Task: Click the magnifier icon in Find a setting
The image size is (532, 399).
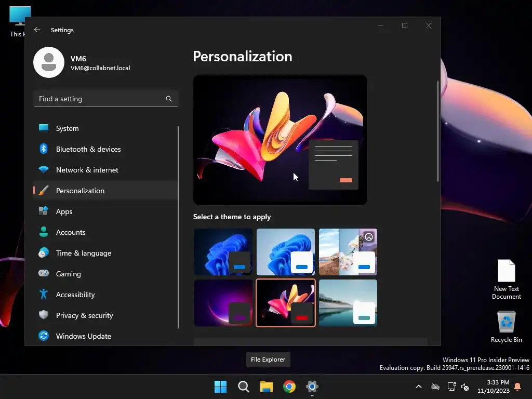Action: point(169,99)
